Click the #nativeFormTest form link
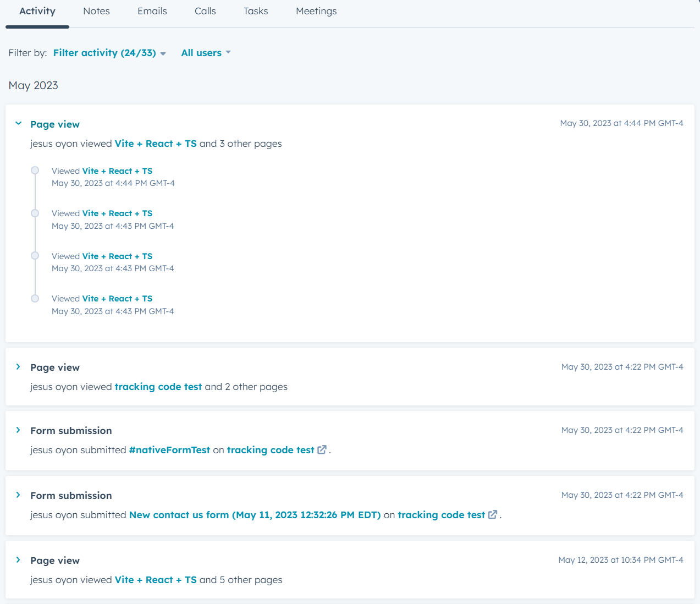The height and width of the screenshot is (604, 700). 169,450
